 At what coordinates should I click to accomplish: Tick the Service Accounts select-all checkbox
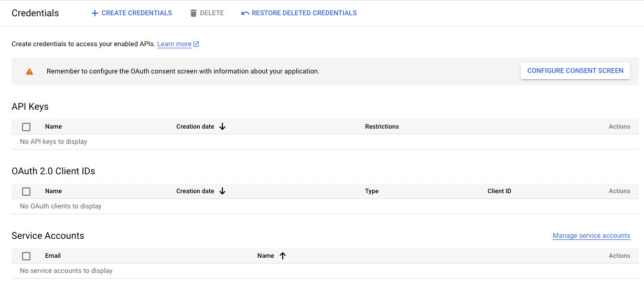click(26, 256)
